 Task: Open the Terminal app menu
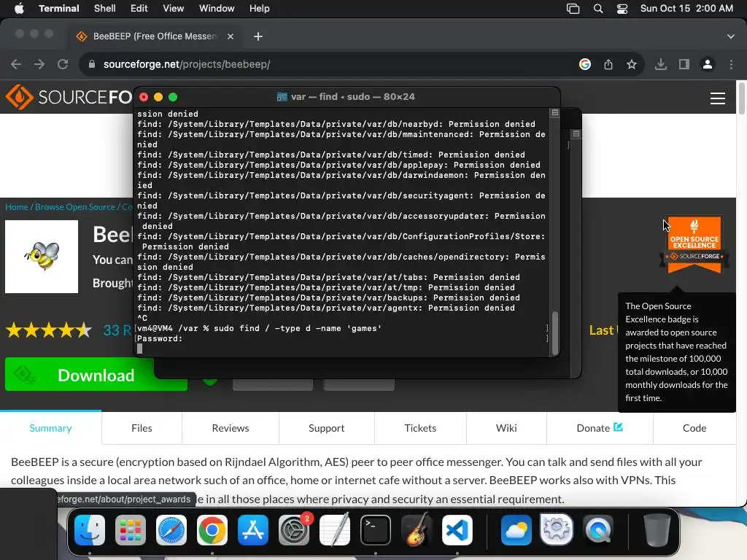click(58, 9)
